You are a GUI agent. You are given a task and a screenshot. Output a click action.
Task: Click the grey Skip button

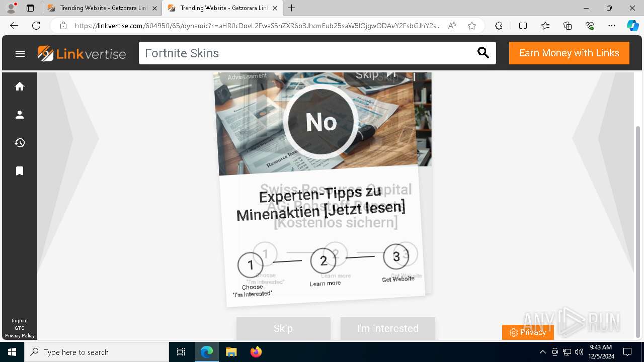pyautogui.click(x=283, y=328)
